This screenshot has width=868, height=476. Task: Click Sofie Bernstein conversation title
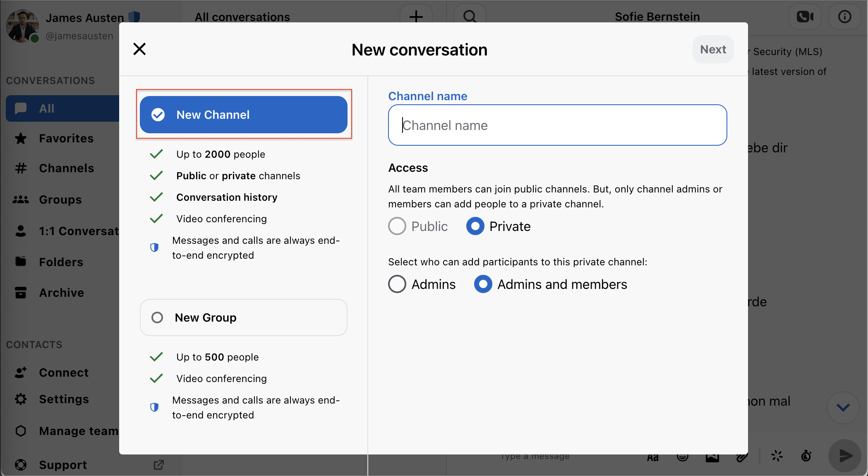(x=657, y=17)
